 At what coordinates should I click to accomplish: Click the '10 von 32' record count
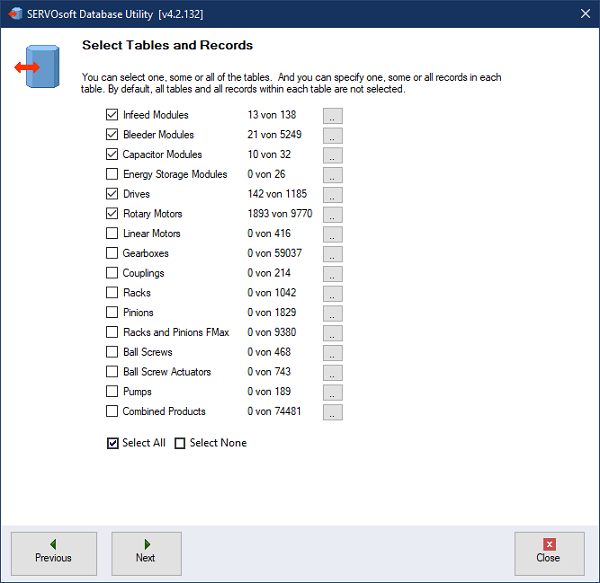(269, 154)
